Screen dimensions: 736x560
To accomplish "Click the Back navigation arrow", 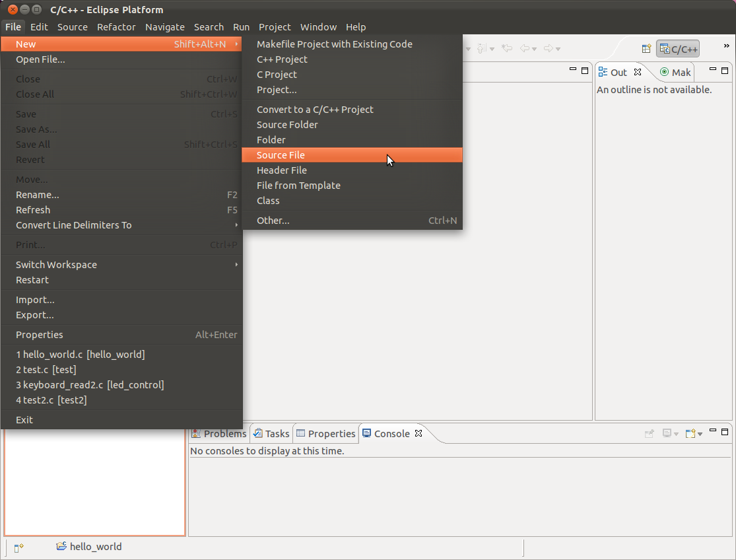I will pyautogui.click(x=525, y=48).
